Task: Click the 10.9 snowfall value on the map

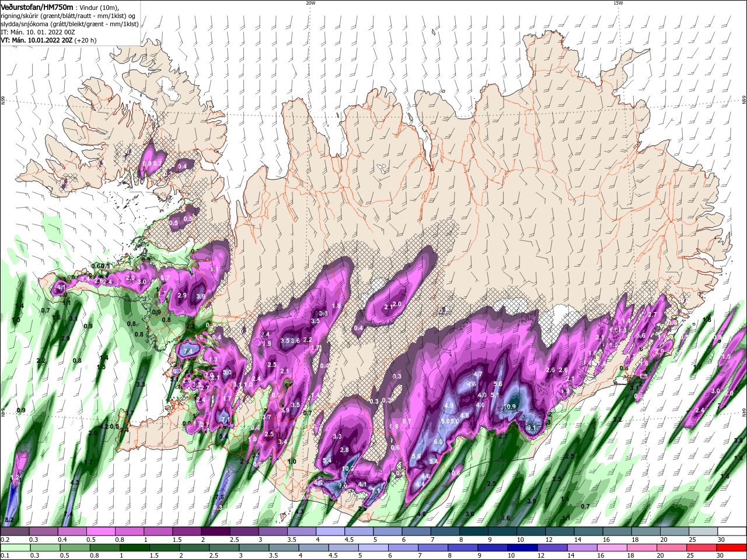Action: tap(511, 407)
